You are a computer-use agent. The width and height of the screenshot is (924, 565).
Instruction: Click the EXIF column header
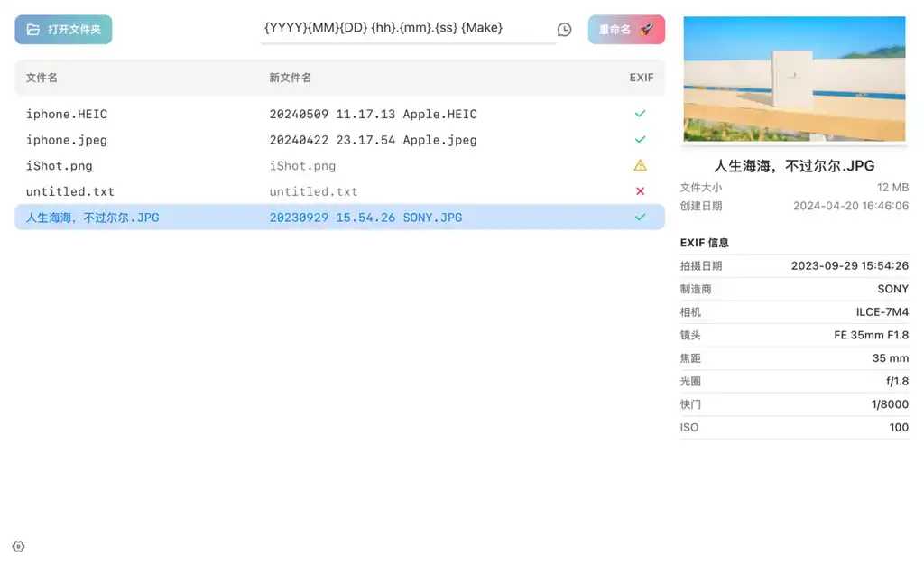tap(641, 78)
